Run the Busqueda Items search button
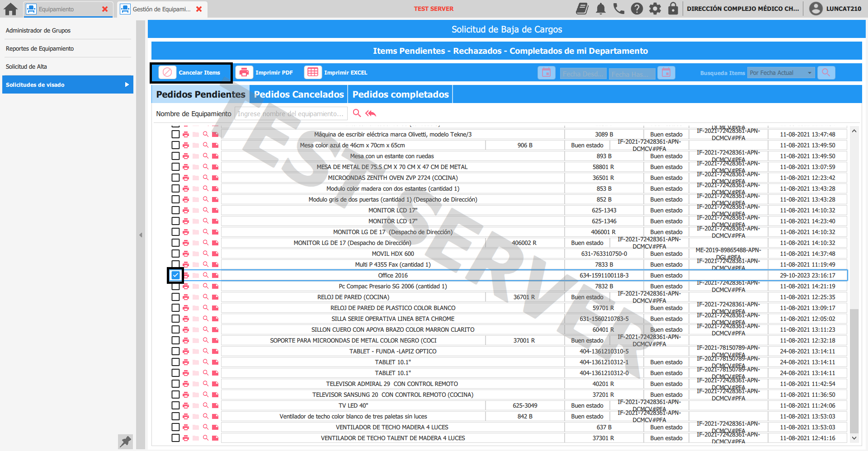Screen dimensions: 868x451 (x=826, y=73)
